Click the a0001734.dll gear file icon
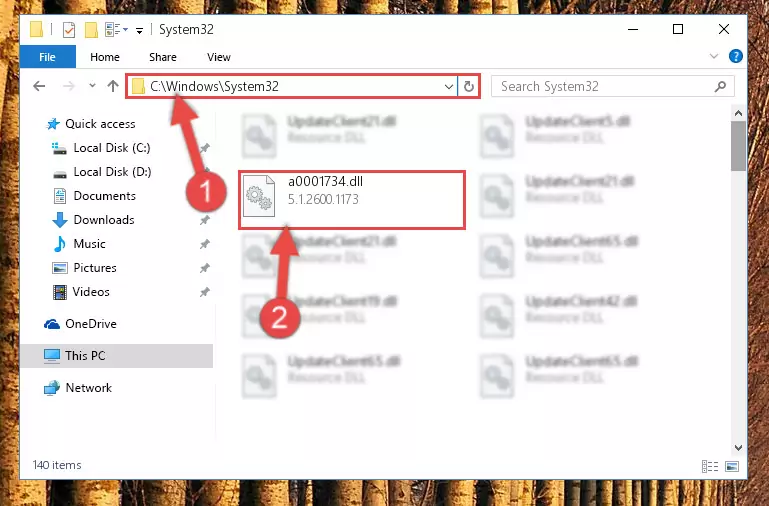 (259, 196)
